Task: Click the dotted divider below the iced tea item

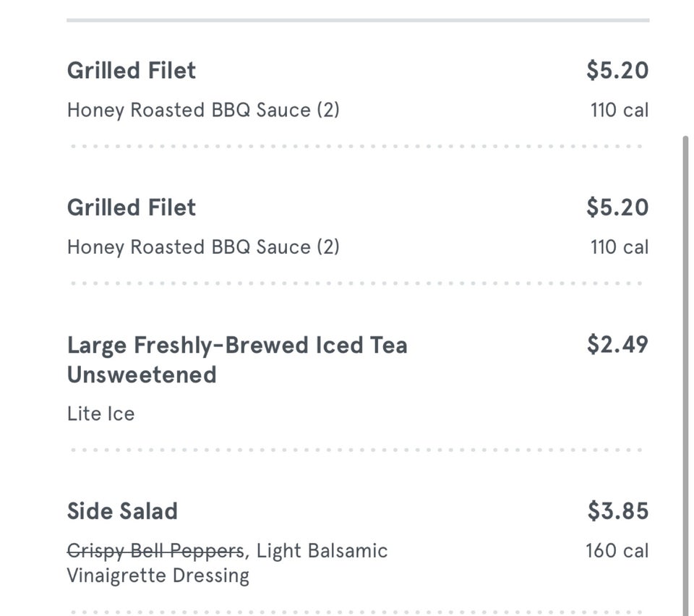Action: (x=358, y=450)
